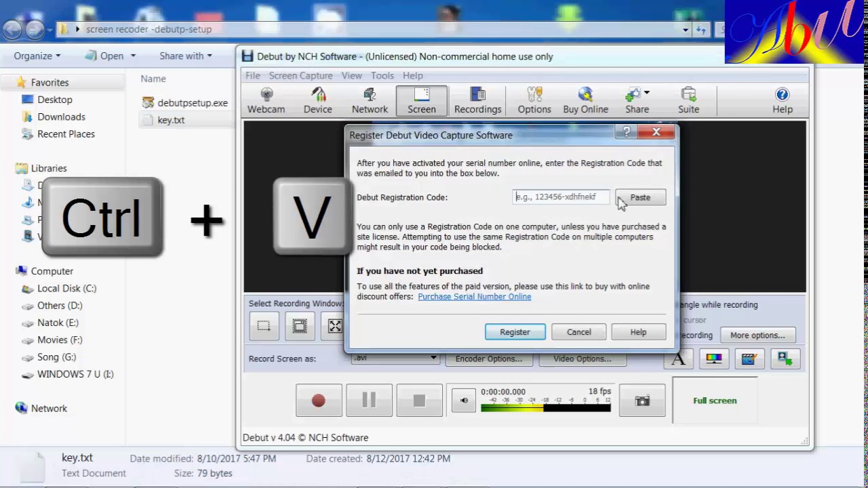Screen dimensions: 868x488
Task: Open the Tools menu in Debut
Action: [382, 75]
